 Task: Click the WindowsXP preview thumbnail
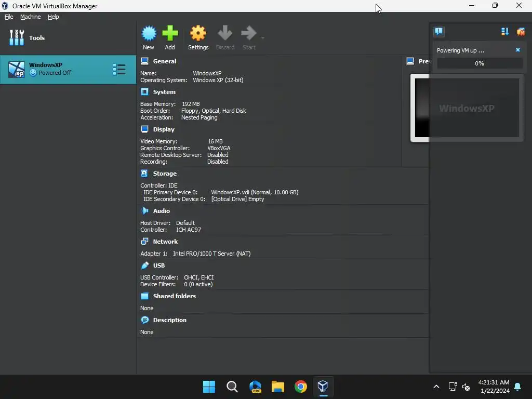pyautogui.click(x=467, y=108)
